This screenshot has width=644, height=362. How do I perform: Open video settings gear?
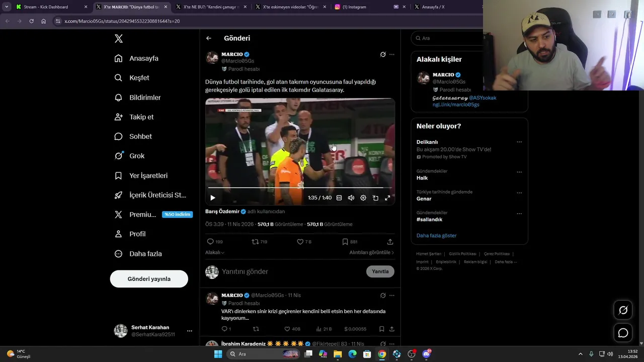click(363, 198)
